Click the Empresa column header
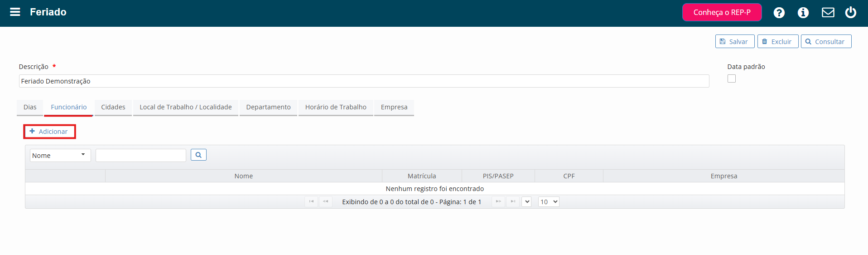The height and width of the screenshot is (255, 868). coord(724,176)
